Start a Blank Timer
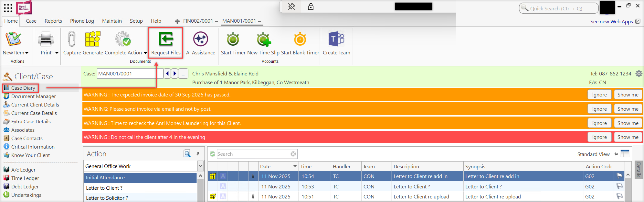This screenshot has height=202, width=644. point(300,39)
